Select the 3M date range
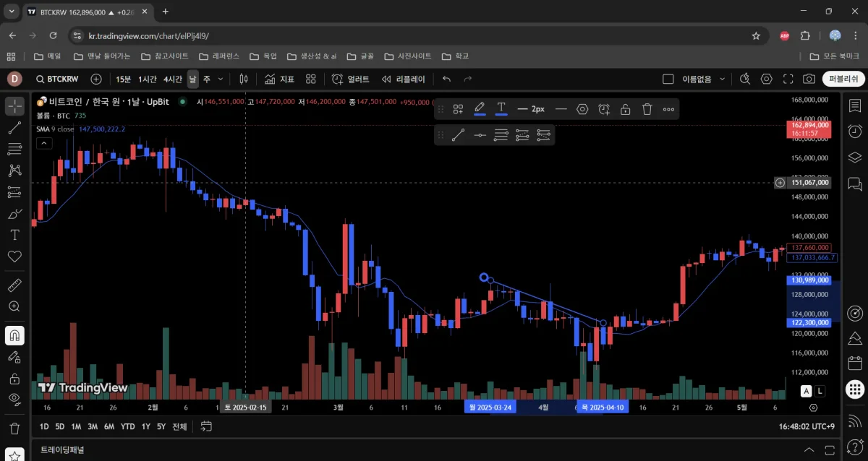The height and width of the screenshot is (461, 868). pos(93,426)
